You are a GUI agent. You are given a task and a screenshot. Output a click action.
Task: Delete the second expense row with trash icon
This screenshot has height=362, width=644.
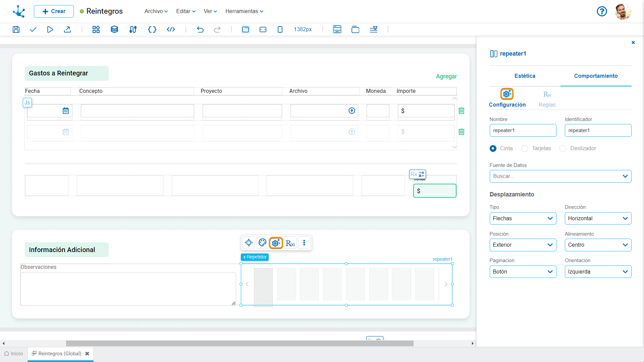(x=462, y=132)
